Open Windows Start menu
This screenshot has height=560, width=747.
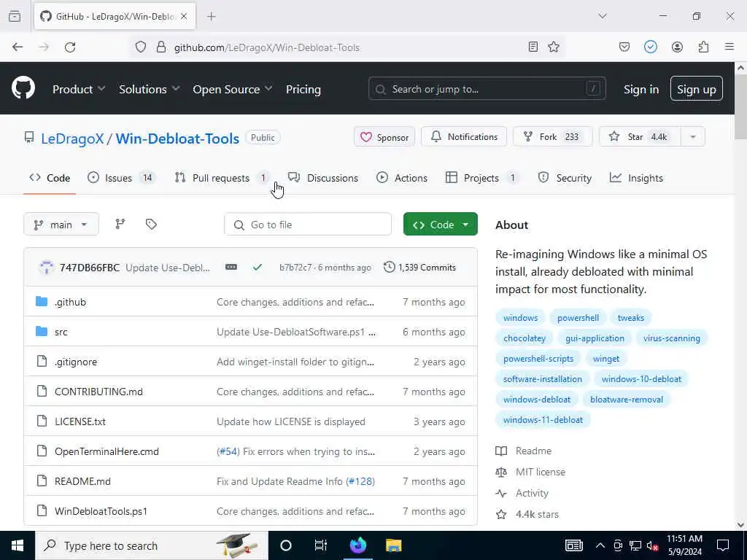pyautogui.click(x=18, y=545)
